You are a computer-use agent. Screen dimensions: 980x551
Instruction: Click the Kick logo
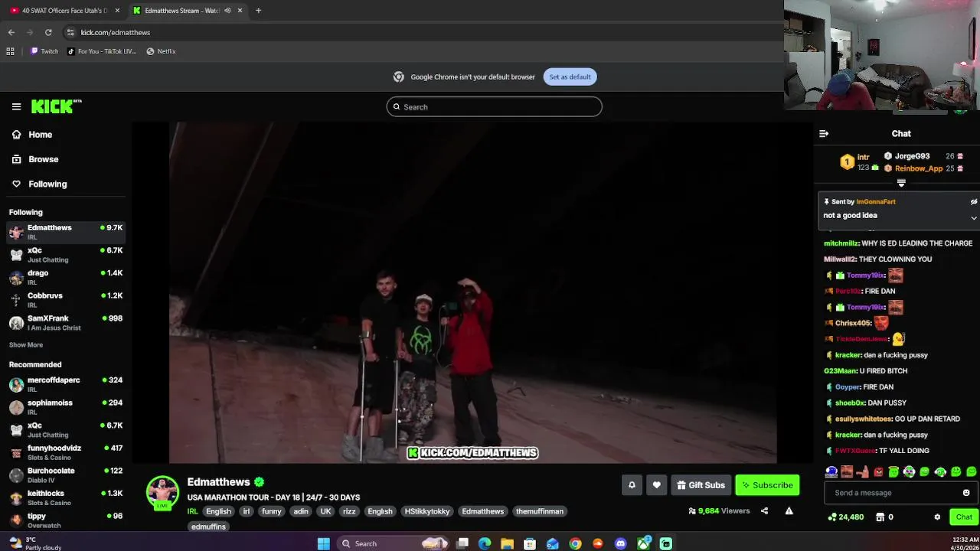(56, 106)
